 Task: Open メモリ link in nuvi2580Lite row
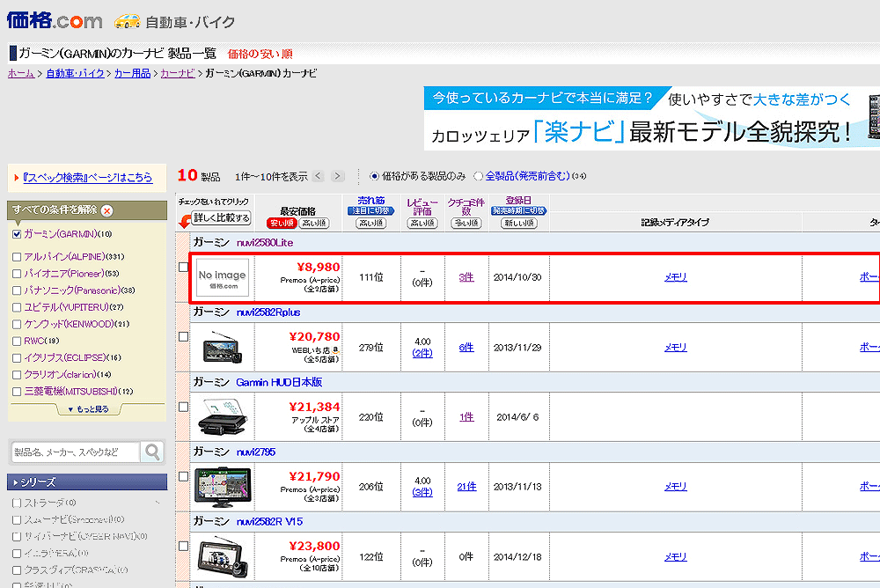[x=676, y=277]
